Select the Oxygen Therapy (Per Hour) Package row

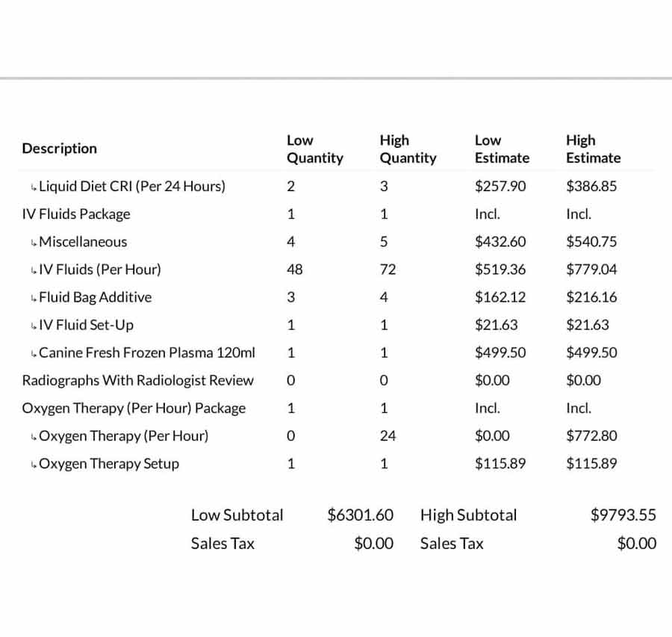click(x=134, y=408)
